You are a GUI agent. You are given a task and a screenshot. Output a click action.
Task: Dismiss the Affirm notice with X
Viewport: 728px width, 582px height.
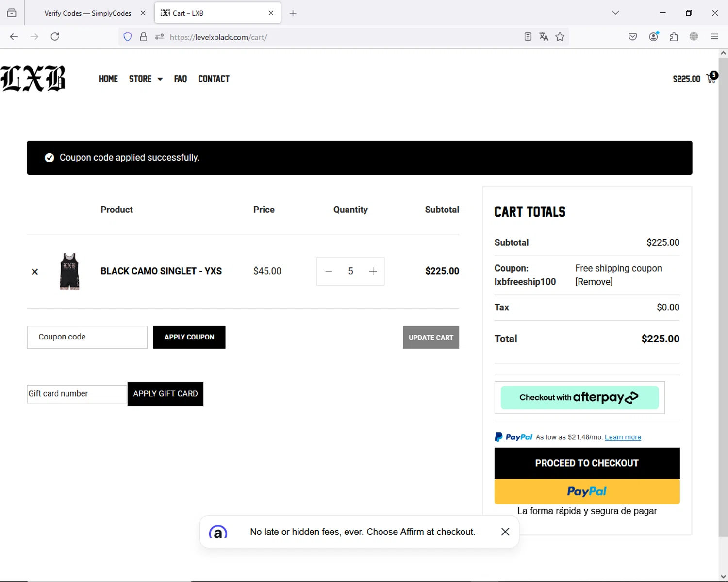pyautogui.click(x=505, y=532)
